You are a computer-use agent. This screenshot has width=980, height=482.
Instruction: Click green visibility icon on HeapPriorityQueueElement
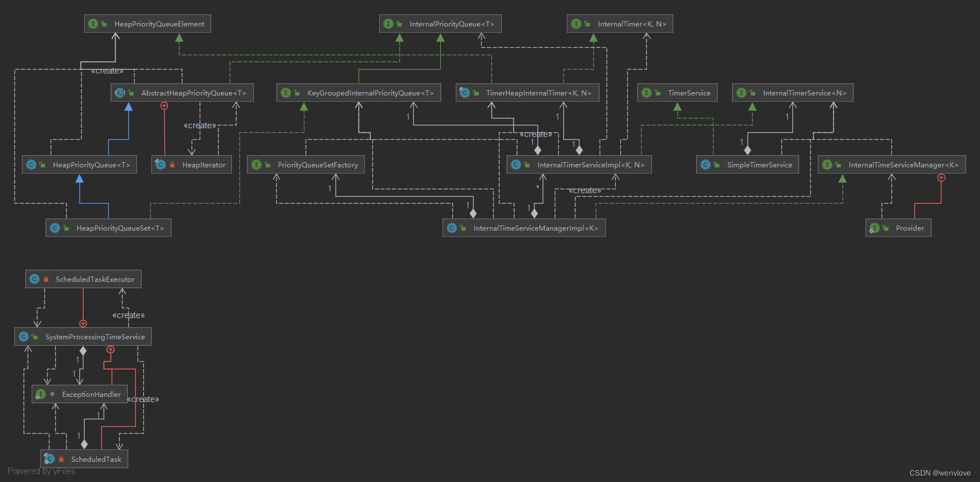(x=104, y=24)
